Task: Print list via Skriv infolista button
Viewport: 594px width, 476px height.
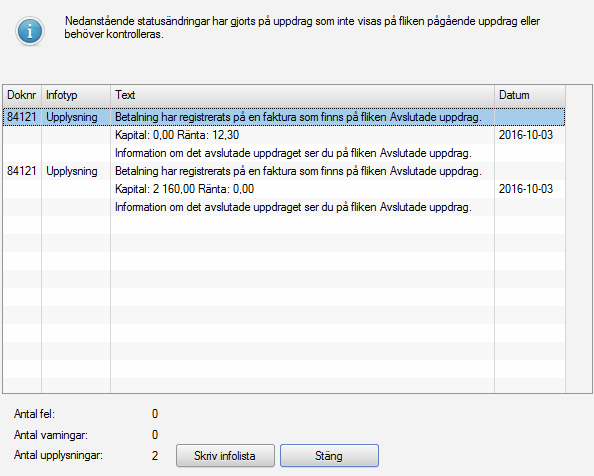Action: coord(225,456)
